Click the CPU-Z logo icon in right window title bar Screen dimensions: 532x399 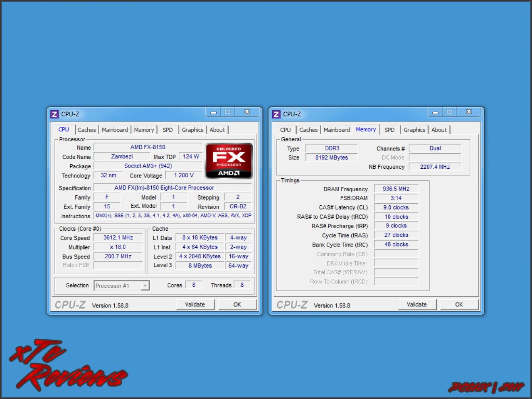click(x=276, y=114)
